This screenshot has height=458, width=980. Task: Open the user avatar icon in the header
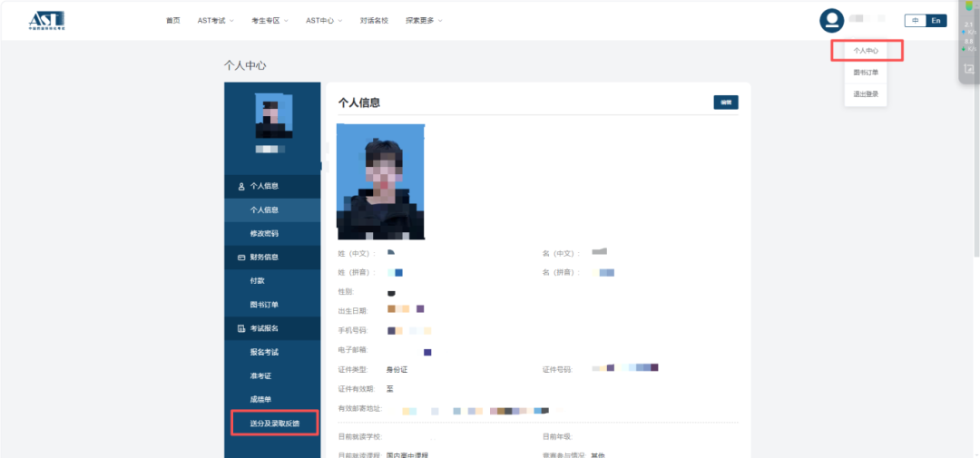tap(831, 21)
